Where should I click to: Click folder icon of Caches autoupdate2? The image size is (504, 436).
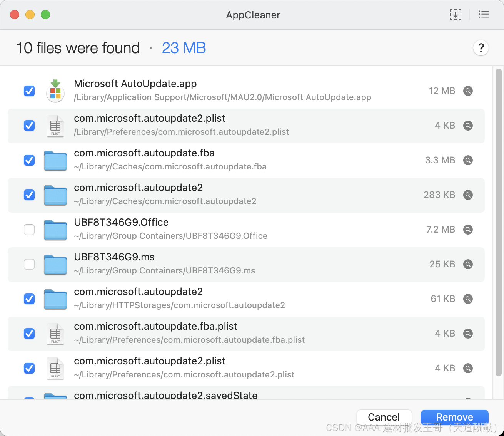(x=55, y=195)
